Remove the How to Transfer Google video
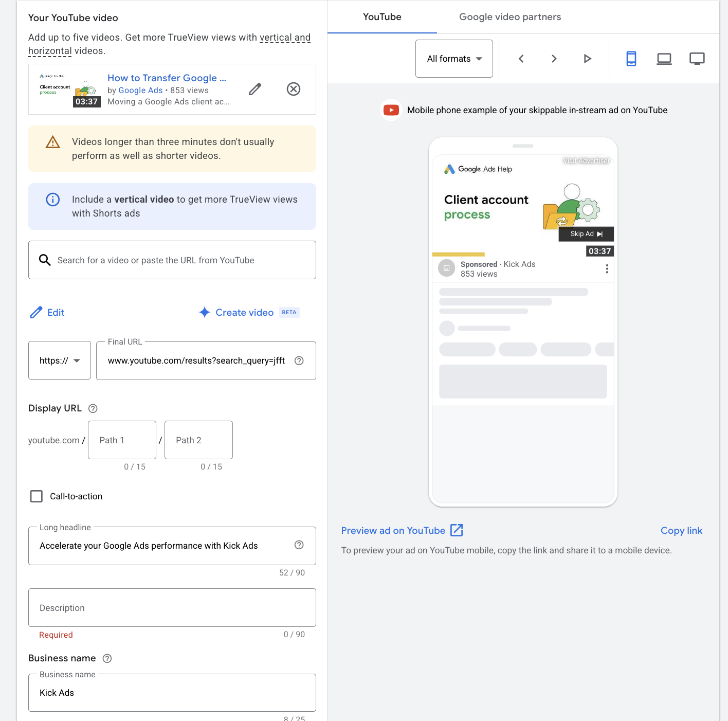 click(x=294, y=89)
